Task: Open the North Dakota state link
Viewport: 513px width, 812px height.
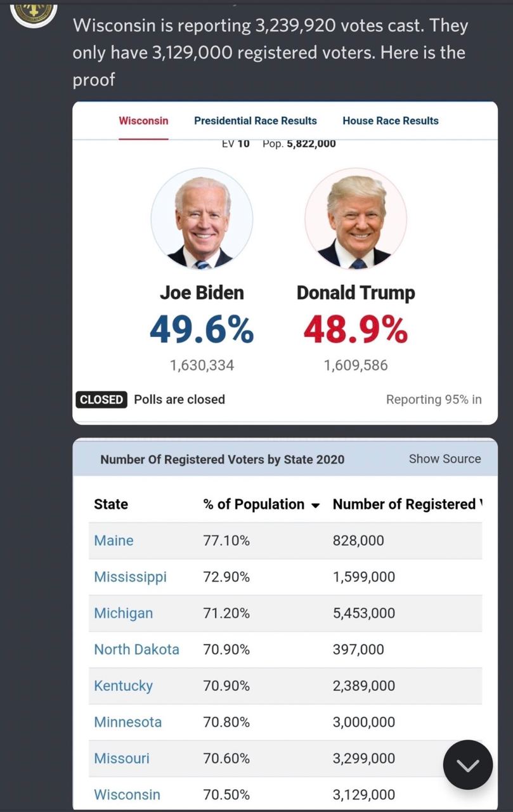Action: [136, 650]
